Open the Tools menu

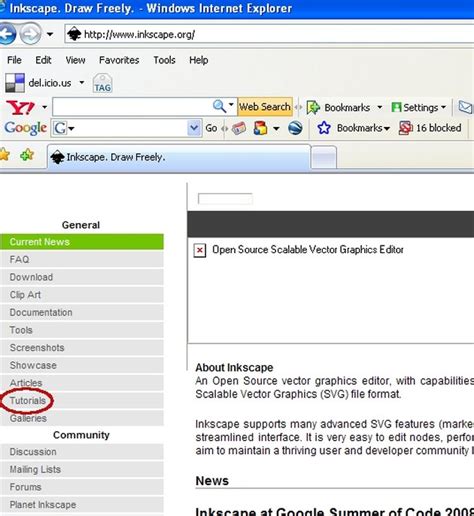point(164,60)
